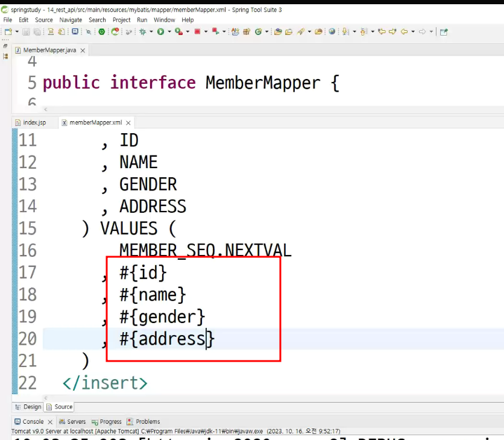
Task: Click the green Spring Boot Dashboard icon
Action: pos(101,31)
